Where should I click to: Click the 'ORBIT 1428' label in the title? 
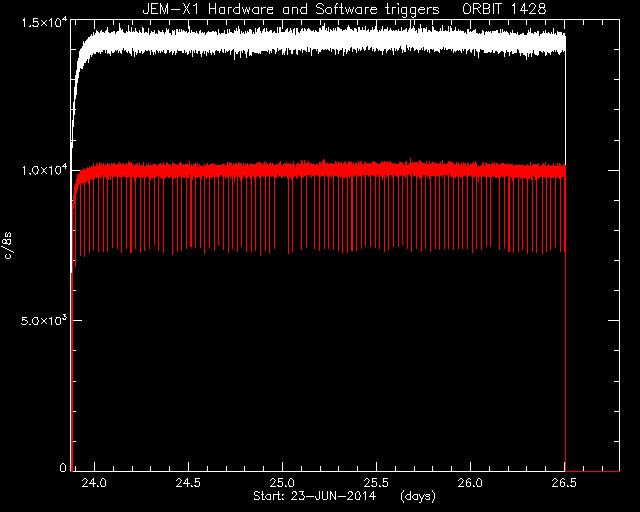tap(504, 9)
